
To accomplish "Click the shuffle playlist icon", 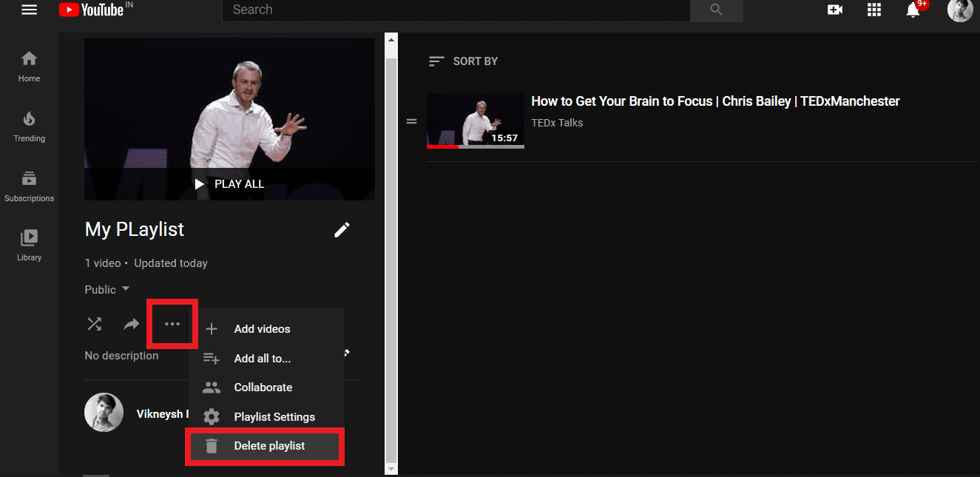I will pyautogui.click(x=95, y=324).
